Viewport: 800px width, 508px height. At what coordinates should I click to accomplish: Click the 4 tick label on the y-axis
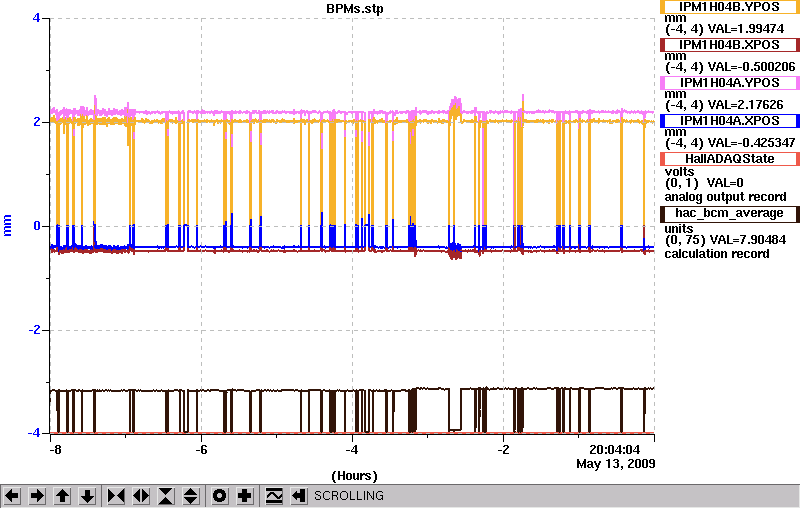36,18
